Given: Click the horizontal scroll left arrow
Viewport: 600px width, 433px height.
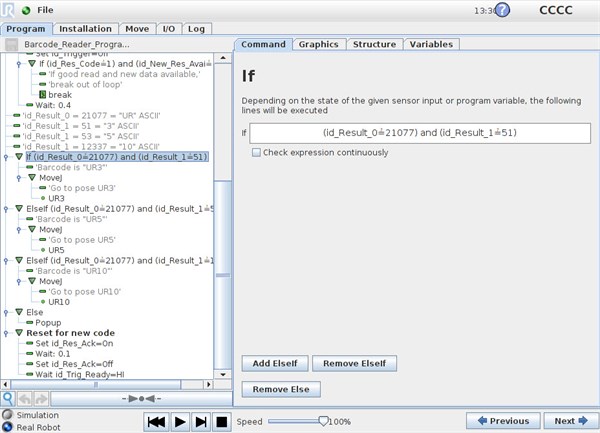Looking at the screenshot, I should click(x=5, y=384).
